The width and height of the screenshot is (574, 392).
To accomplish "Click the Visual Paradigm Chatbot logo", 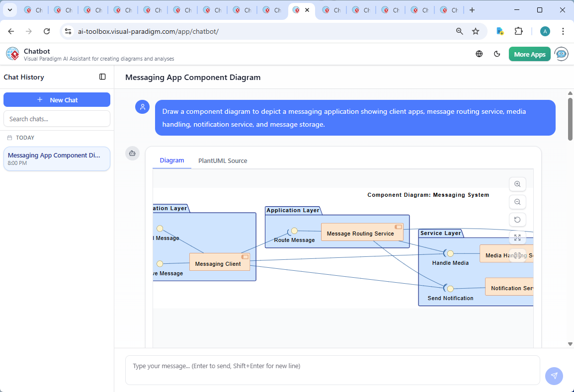I will pyautogui.click(x=12, y=54).
